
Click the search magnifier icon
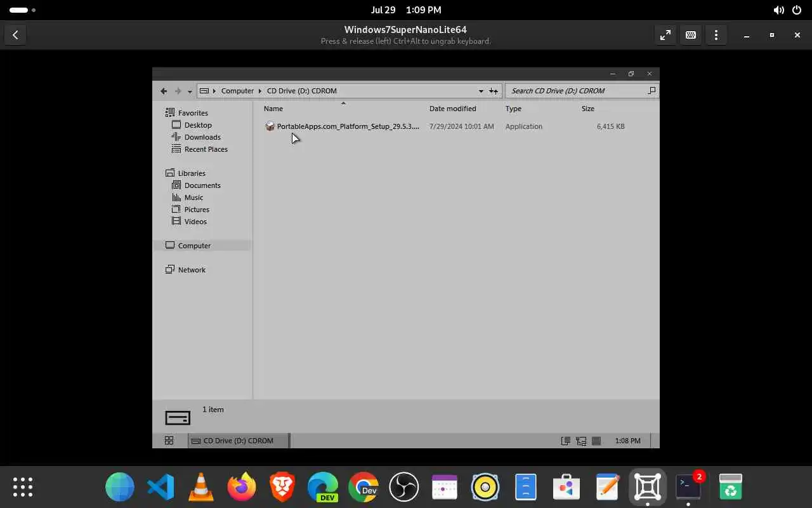(x=652, y=91)
